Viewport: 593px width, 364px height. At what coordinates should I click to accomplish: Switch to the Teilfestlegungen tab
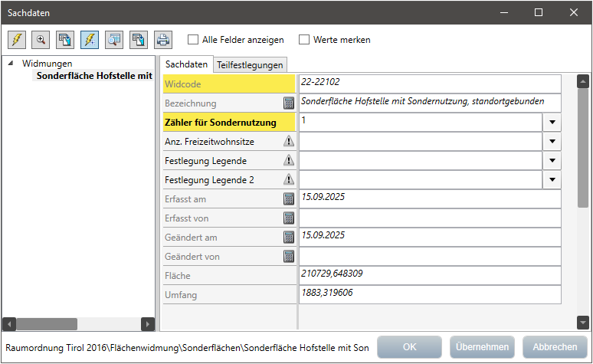tap(250, 65)
